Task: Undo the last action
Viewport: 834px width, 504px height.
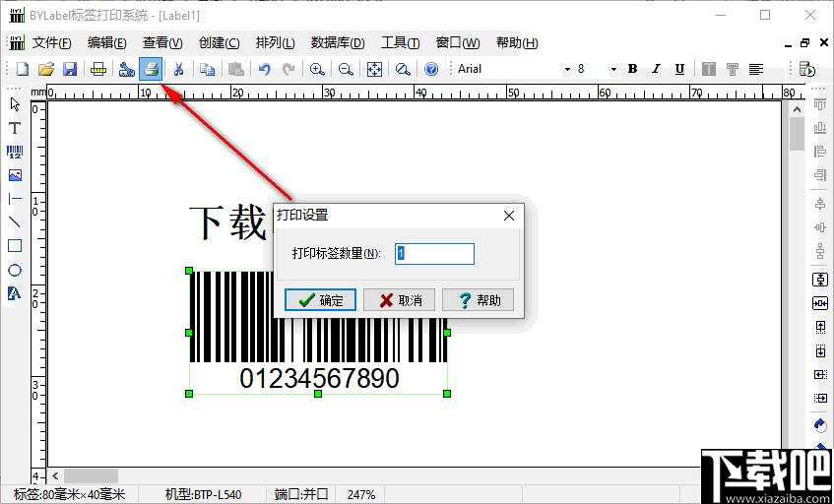Action: [264, 69]
